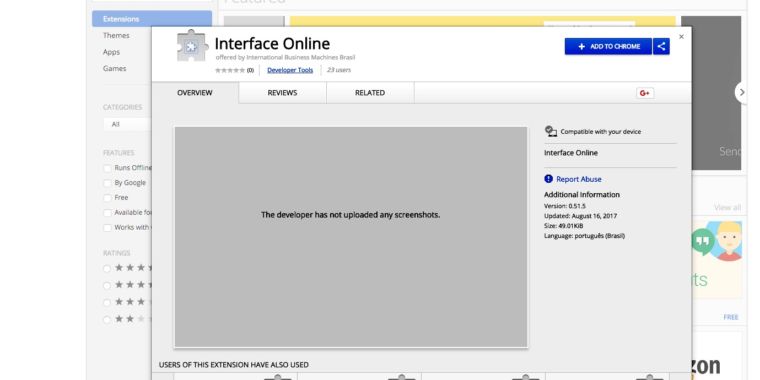Click the rating stars under Interface Online

pos(230,70)
